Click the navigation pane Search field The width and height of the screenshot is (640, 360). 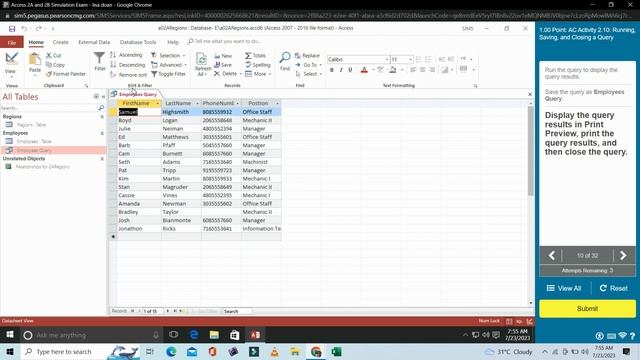click(x=49, y=108)
